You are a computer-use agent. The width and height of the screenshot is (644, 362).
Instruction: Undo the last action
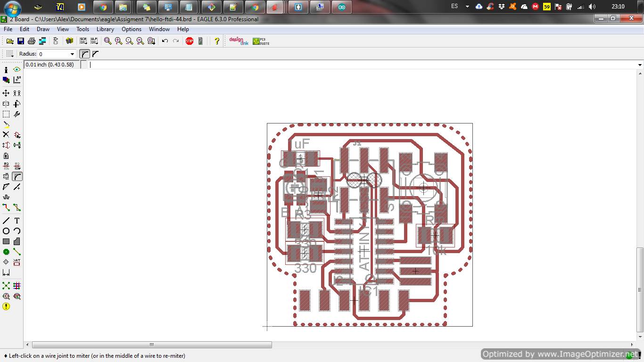click(x=165, y=41)
